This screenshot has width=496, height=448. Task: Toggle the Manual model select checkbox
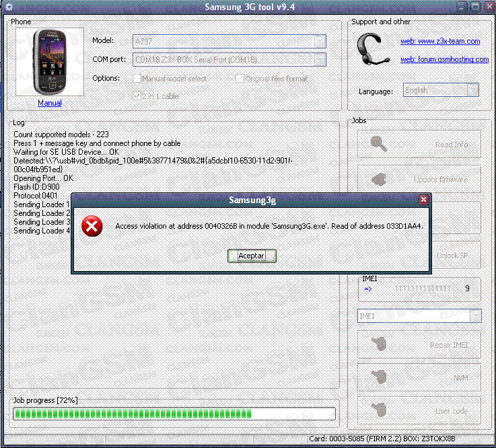point(137,79)
